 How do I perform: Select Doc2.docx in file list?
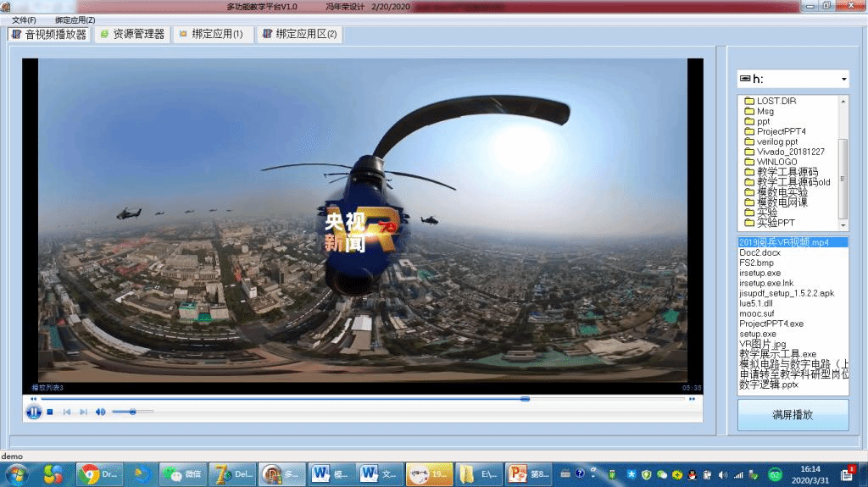tap(760, 252)
